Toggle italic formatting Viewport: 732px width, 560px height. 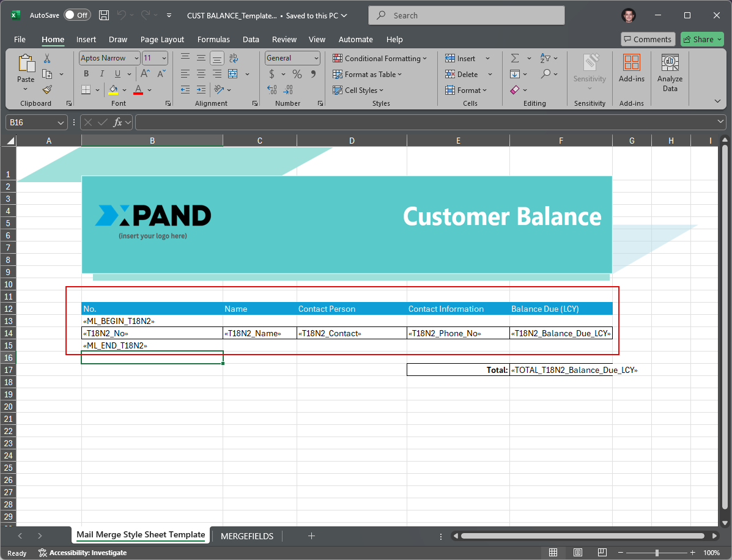coord(102,74)
